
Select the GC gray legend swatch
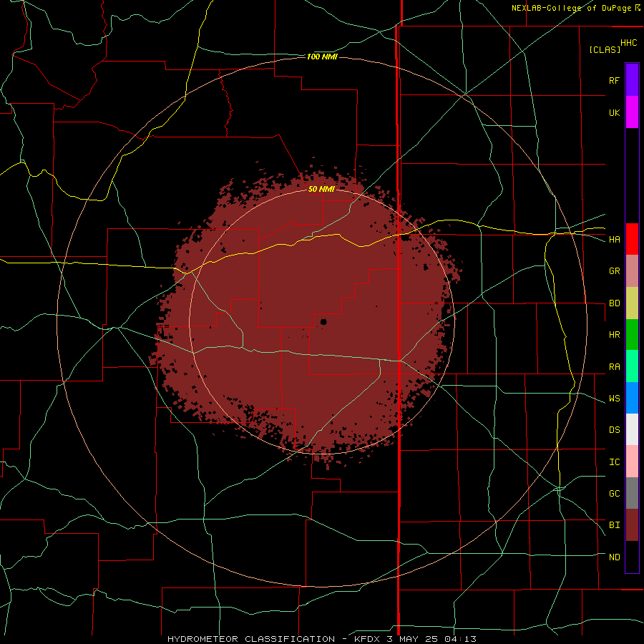click(632, 493)
